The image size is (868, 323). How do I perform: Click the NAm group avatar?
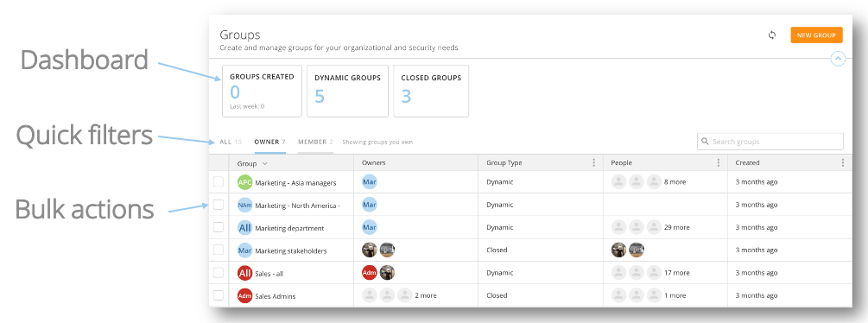(244, 206)
